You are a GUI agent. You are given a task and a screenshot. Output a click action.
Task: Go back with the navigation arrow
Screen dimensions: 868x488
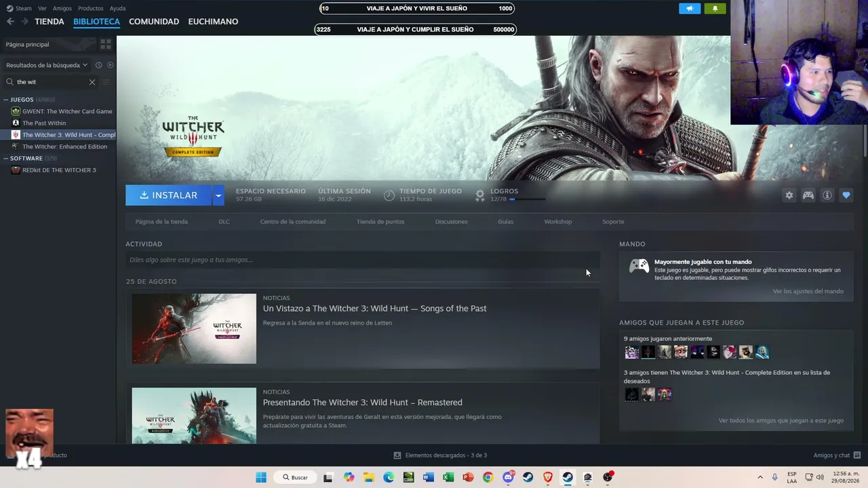tap(10, 22)
